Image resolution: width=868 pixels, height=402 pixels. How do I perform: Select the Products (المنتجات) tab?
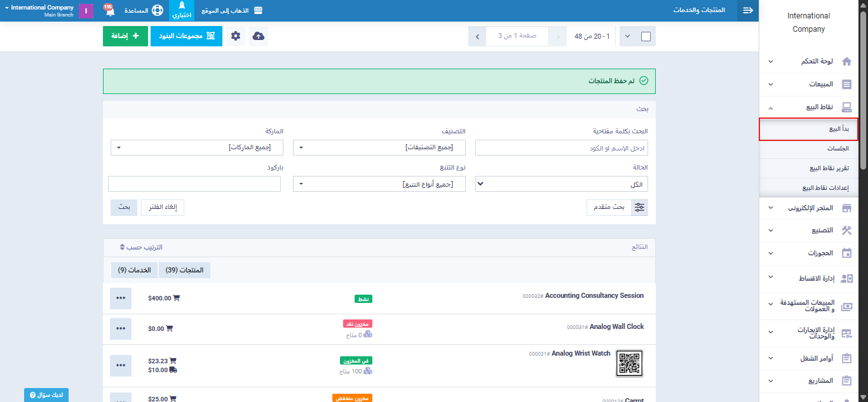click(184, 270)
